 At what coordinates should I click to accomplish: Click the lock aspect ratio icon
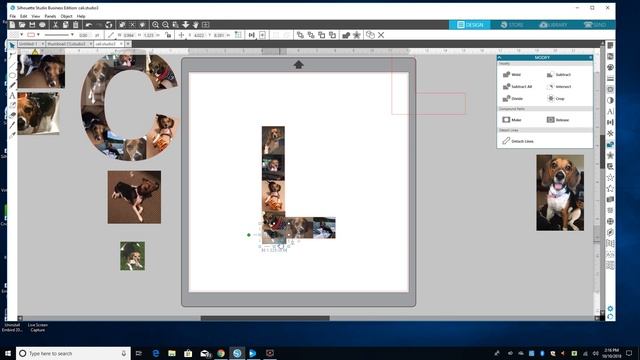tap(168, 35)
